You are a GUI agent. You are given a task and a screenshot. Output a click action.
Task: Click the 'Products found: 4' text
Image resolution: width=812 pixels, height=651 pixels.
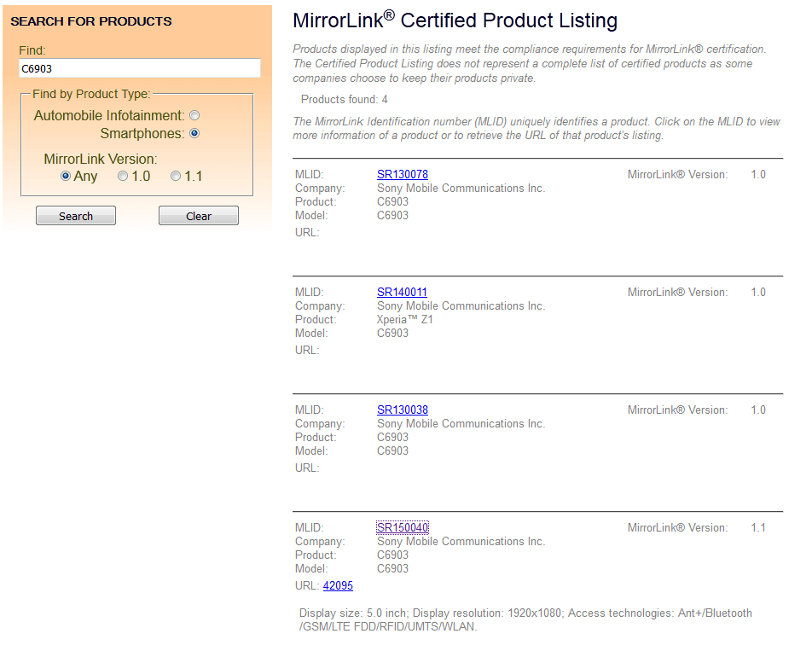click(345, 100)
